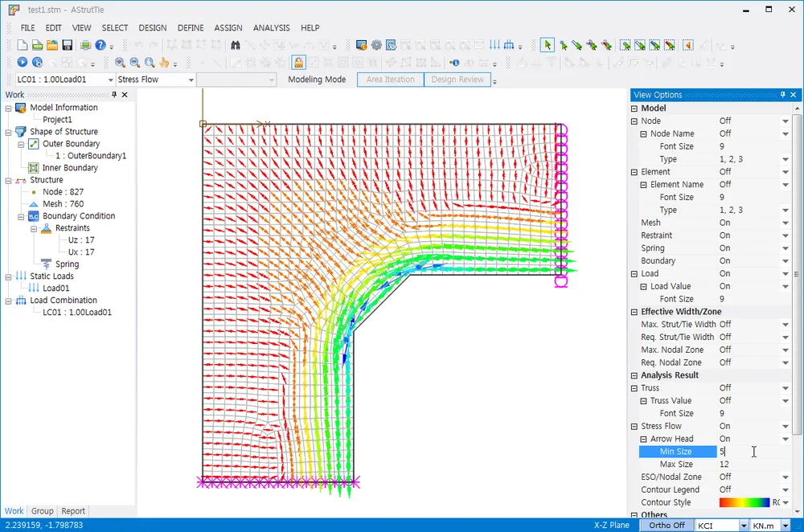The image size is (804, 532).
Task: Toggle the padlock lock icon
Action: (x=298, y=63)
